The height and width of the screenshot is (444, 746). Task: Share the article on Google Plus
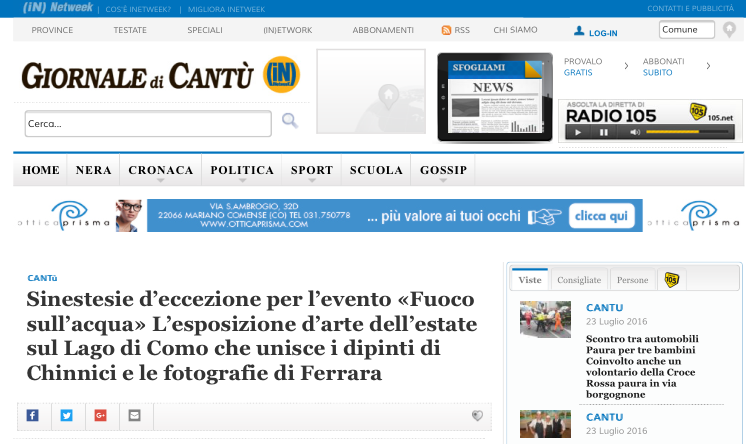pyautogui.click(x=100, y=415)
